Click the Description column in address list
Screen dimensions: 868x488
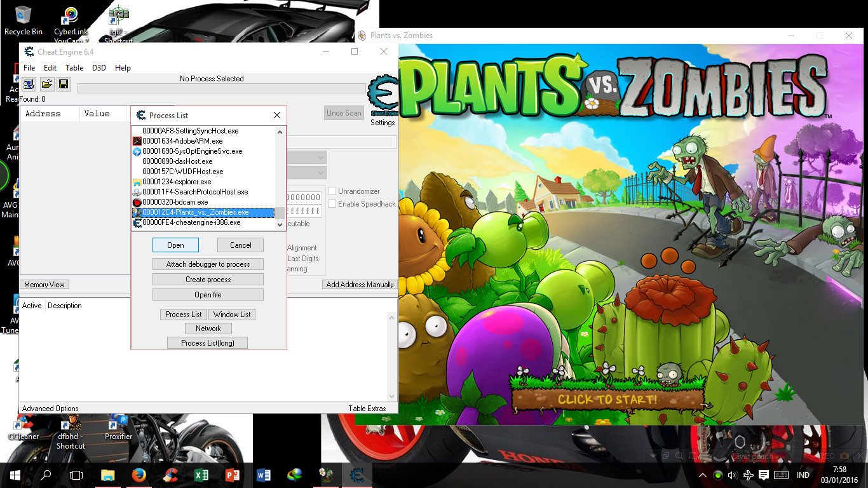click(x=65, y=306)
